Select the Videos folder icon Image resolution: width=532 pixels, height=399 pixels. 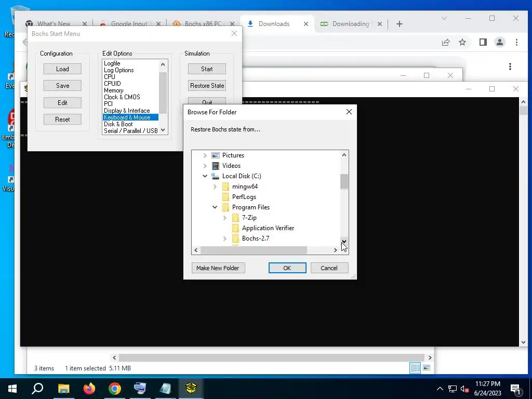coord(216,166)
